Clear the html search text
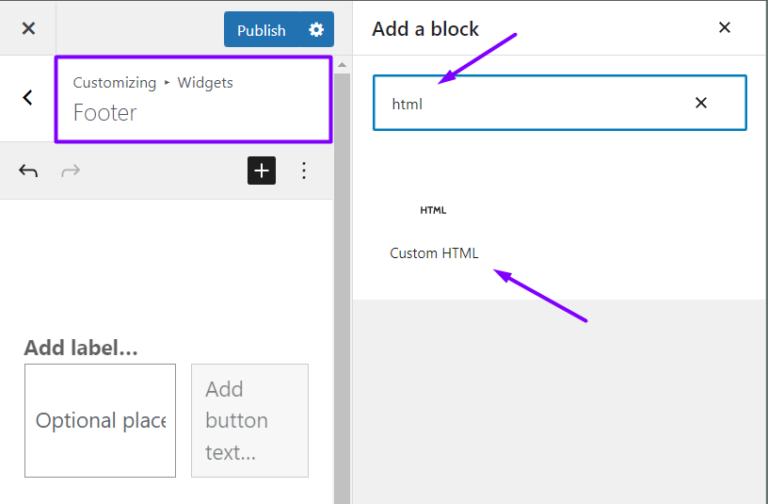The width and height of the screenshot is (768, 504). 701,103
